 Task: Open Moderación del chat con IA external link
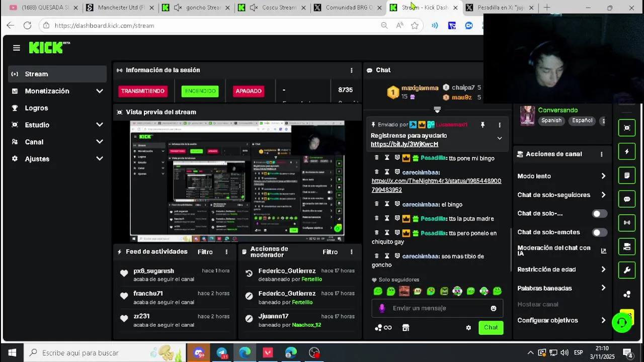pyautogui.click(x=604, y=251)
